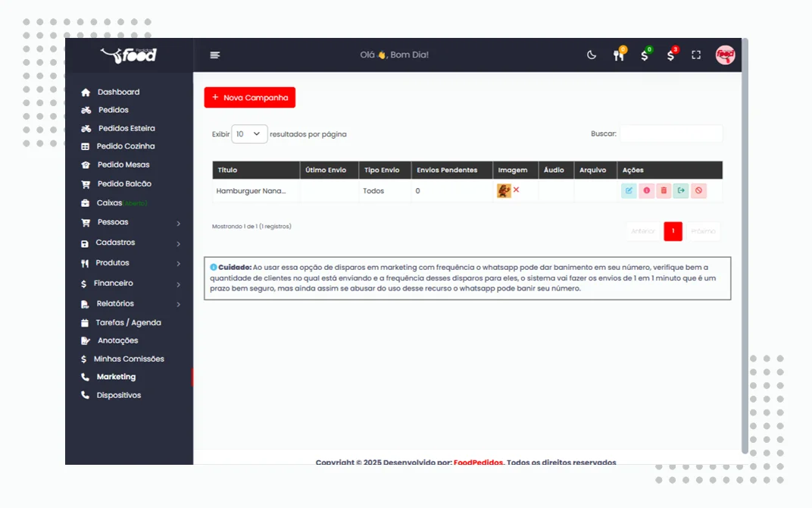
Task: Remove campaign image with the red X
Action: (517, 190)
